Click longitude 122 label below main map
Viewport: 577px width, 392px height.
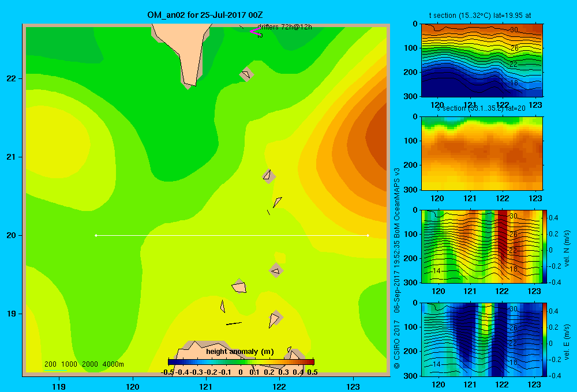pos(279,386)
